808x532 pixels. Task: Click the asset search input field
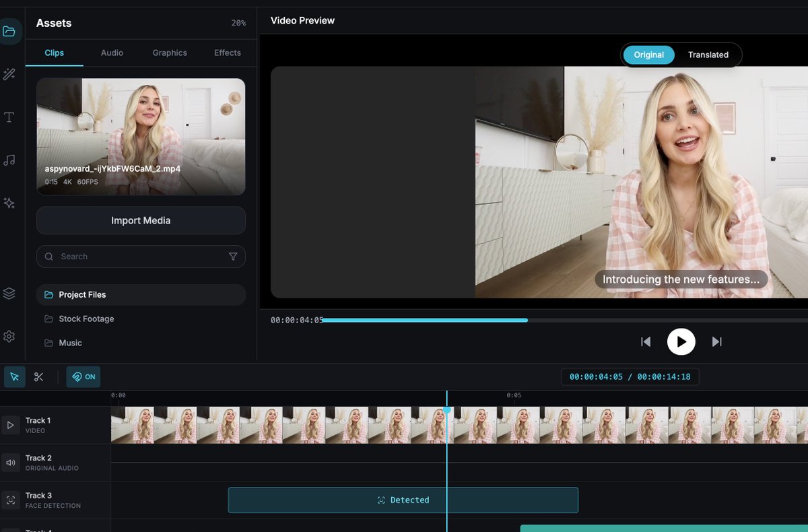click(x=141, y=257)
